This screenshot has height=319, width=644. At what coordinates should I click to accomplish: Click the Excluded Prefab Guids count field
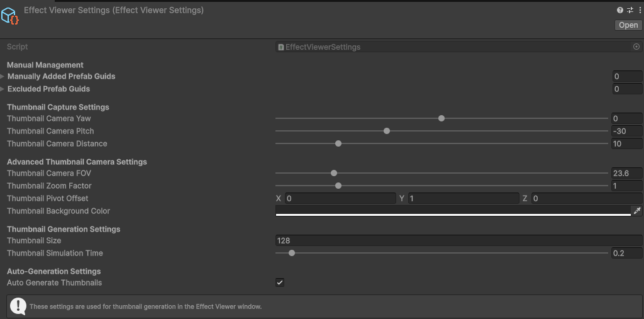pyautogui.click(x=626, y=89)
